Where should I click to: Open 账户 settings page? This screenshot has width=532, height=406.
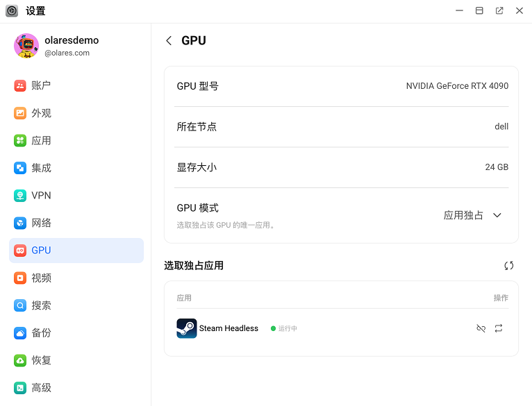point(76,85)
